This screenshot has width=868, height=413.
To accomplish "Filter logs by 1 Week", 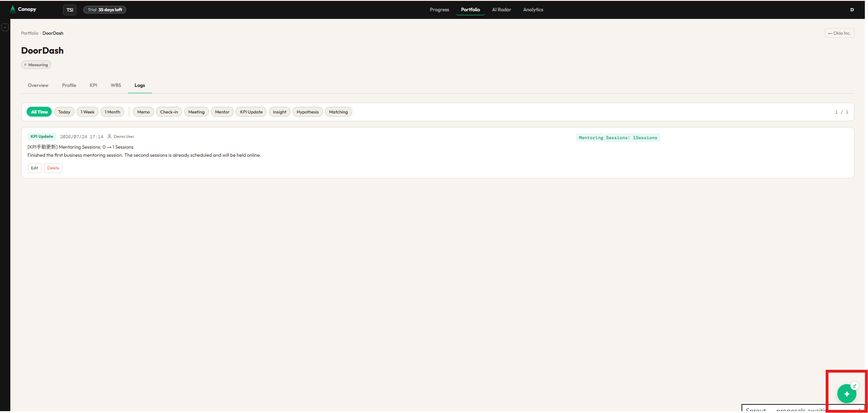I will click(x=87, y=112).
